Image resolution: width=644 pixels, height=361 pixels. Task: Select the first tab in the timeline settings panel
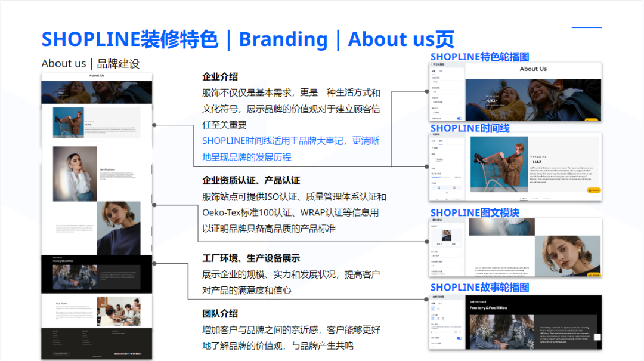pyautogui.click(x=434, y=141)
